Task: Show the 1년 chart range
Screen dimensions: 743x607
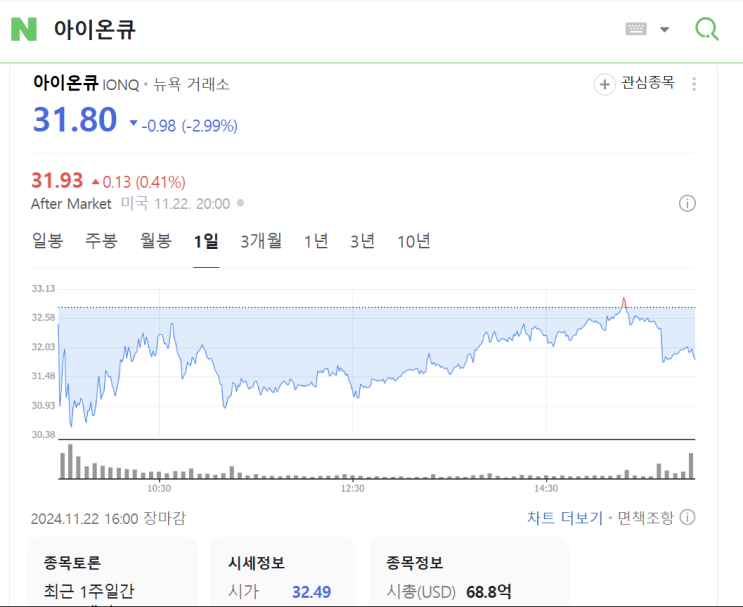Action: pyautogui.click(x=316, y=241)
